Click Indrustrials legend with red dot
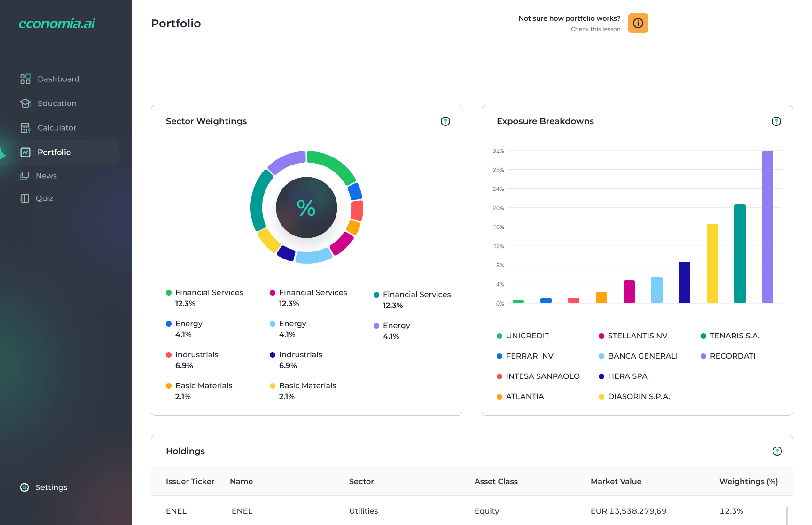 (192, 360)
